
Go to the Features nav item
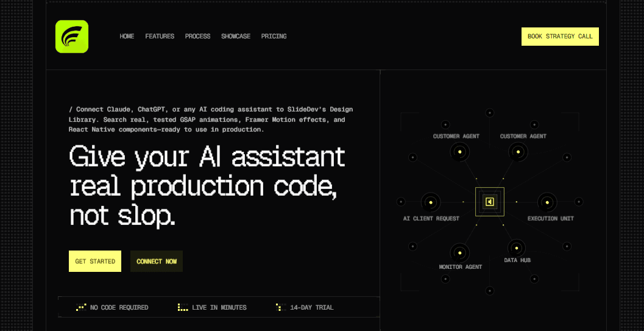click(160, 36)
